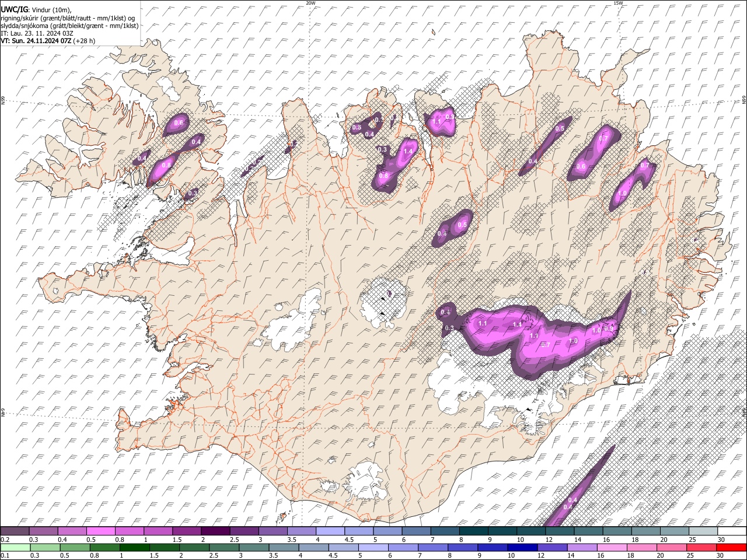Select the snow scale swatch between 3 and 3.5
Image resolution: width=747 pixels, height=560 pixels.
point(273,531)
